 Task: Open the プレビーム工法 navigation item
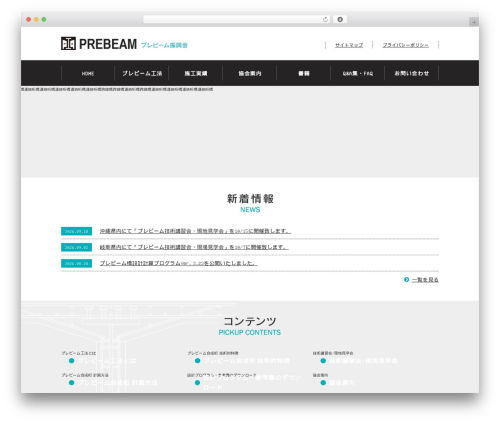[142, 73]
